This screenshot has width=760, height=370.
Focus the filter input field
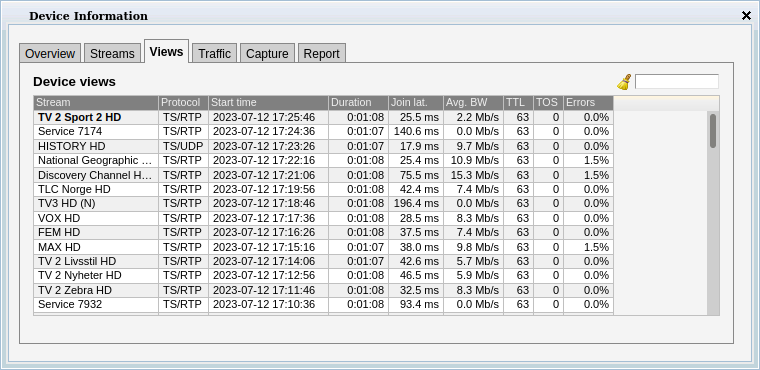click(677, 81)
